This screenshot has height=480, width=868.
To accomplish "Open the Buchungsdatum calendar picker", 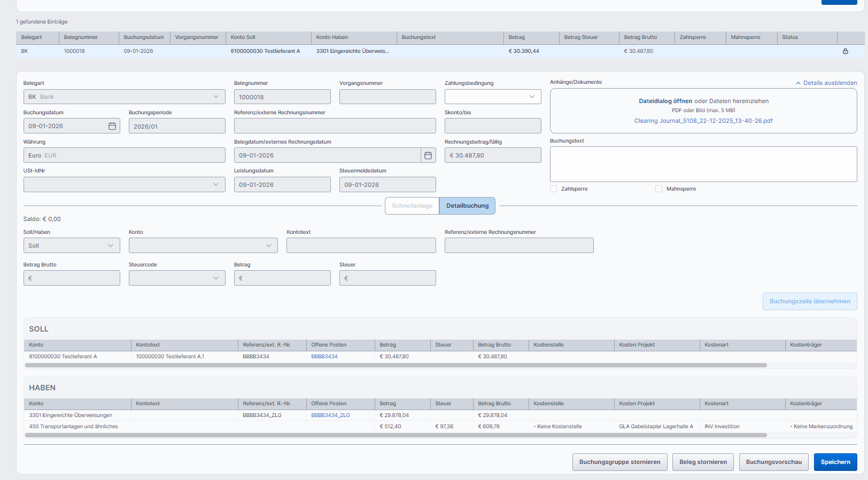I will tap(112, 126).
